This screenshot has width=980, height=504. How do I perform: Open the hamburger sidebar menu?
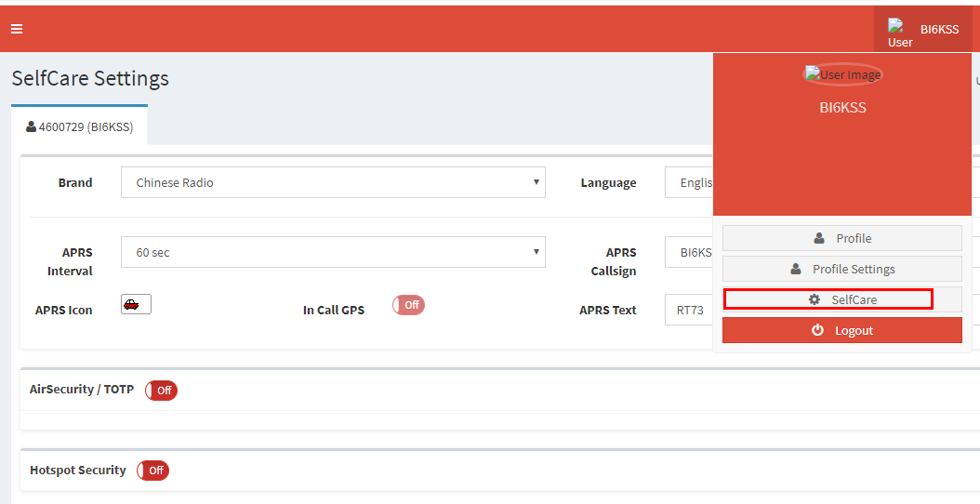(x=17, y=29)
